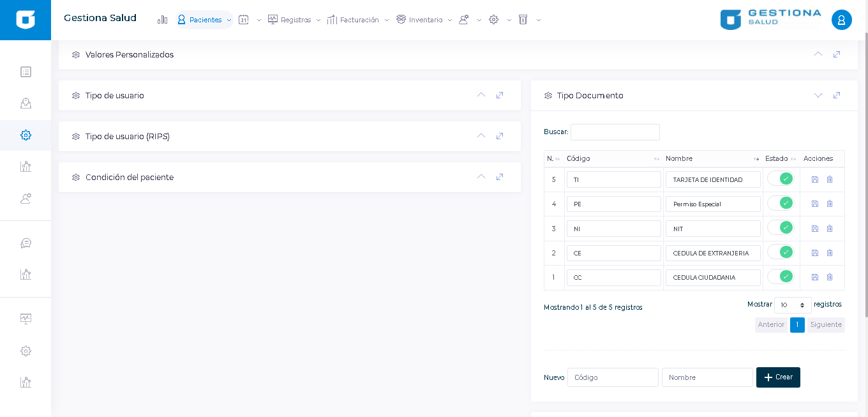Go to Siguiente page of records
Screen dimensions: 868x417
click(x=826, y=325)
